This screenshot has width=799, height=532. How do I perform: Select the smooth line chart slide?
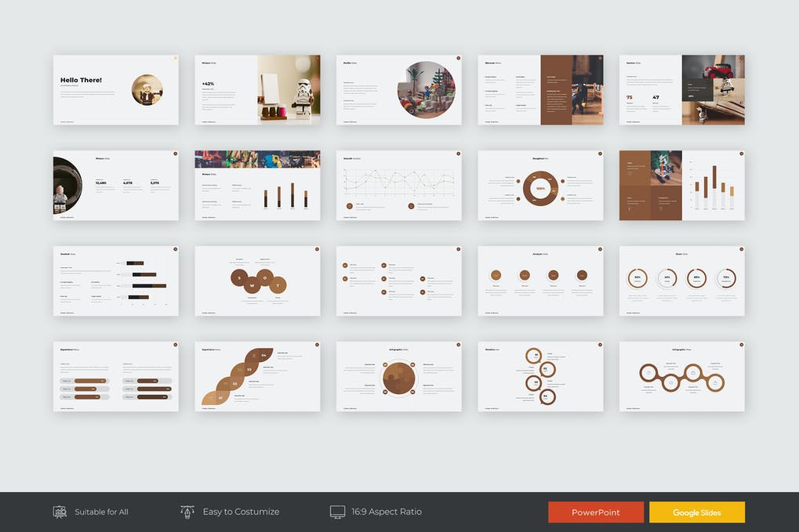(398, 185)
